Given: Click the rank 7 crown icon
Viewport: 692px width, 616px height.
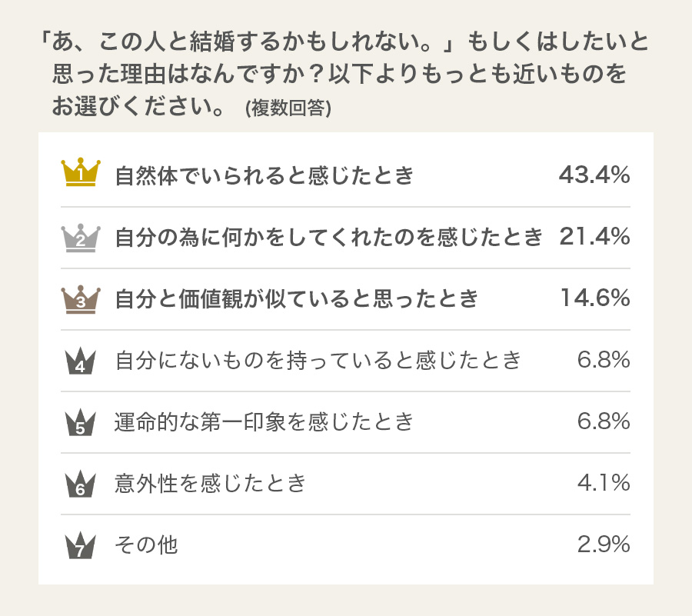Looking at the screenshot, I should pos(80,545).
